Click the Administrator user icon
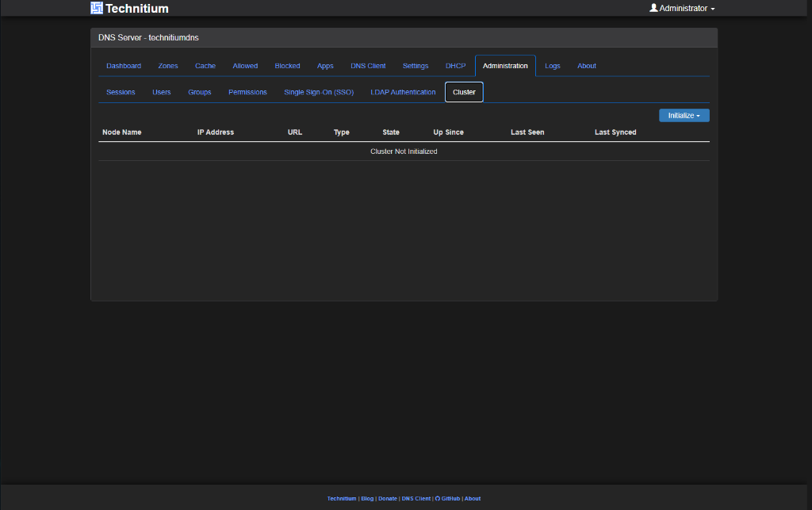812x510 pixels. coord(653,8)
